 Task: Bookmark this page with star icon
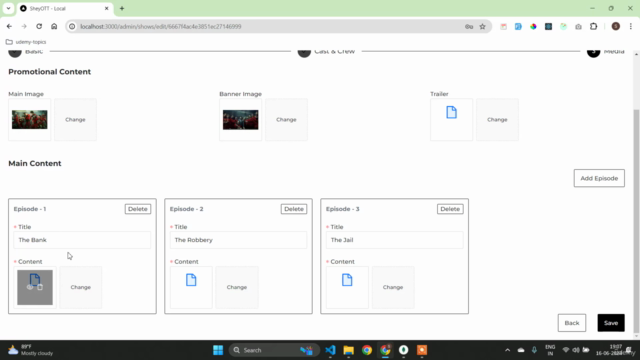point(482,27)
